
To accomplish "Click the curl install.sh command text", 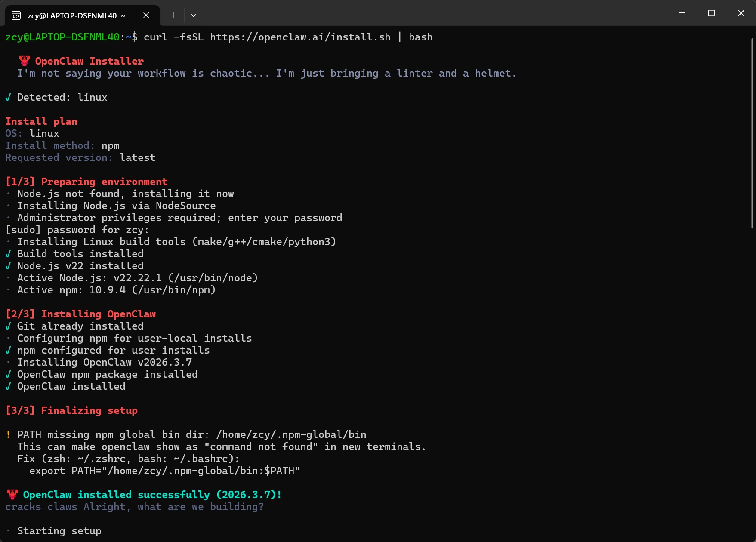I will [288, 37].
